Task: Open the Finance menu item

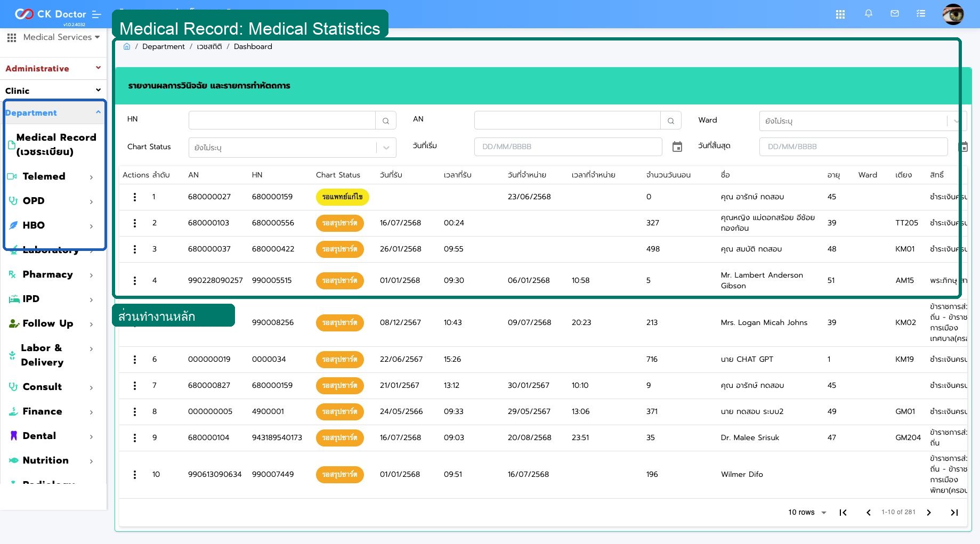Action: 52,411
